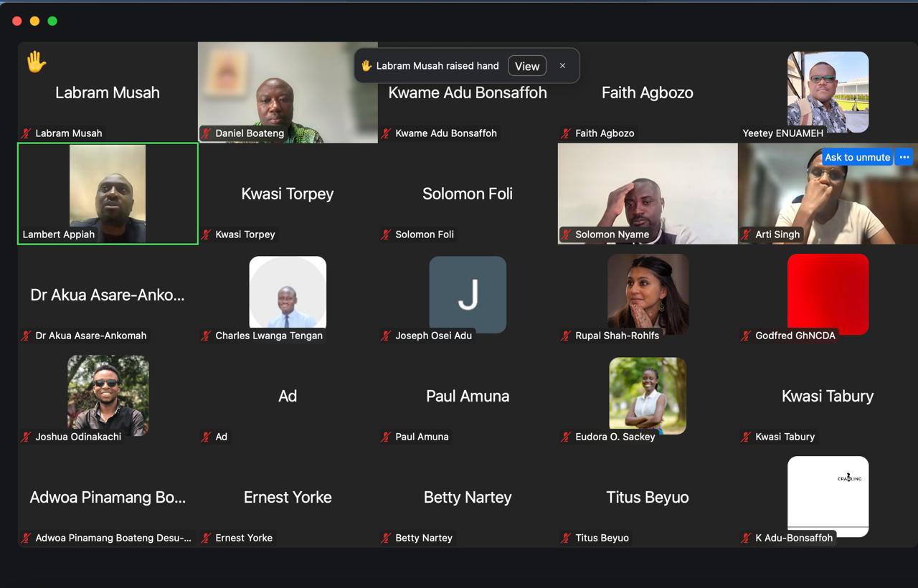Select Daniel Boateng's video feed
Image resolution: width=918 pixels, height=588 pixels.
point(288,93)
